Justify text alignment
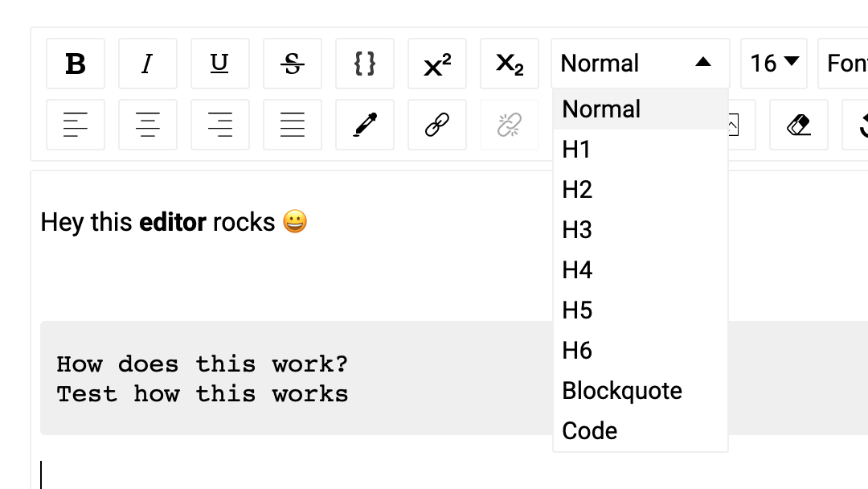868x489 pixels. click(293, 125)
